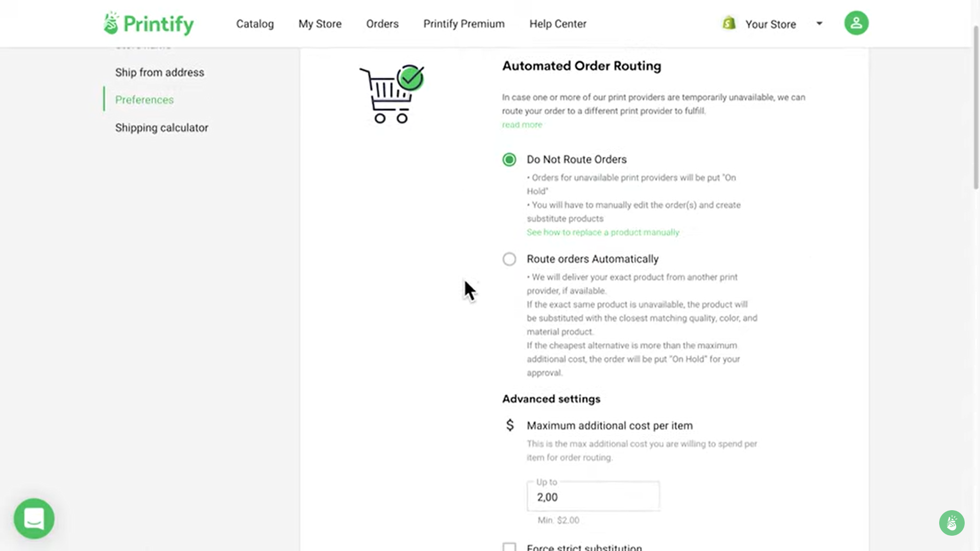Open See how to replace a product manually
This screenshot has height=551, width=980.
(603, 233)
